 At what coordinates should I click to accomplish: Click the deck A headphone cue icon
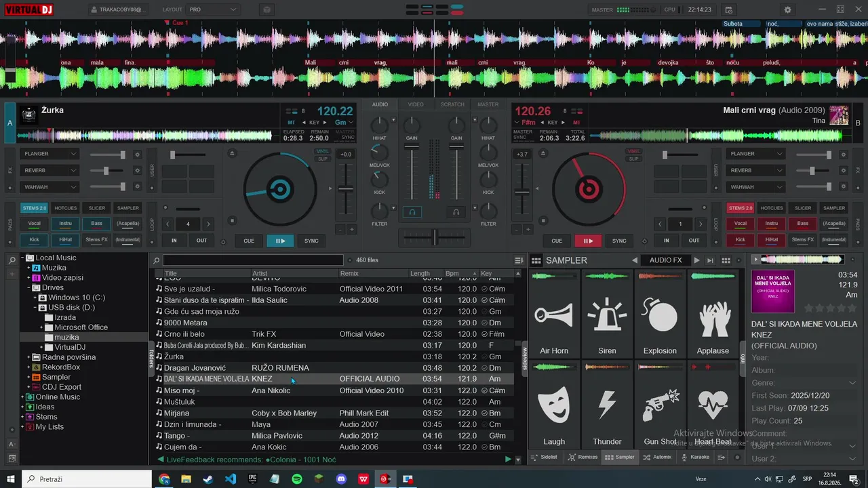[412, 212]
